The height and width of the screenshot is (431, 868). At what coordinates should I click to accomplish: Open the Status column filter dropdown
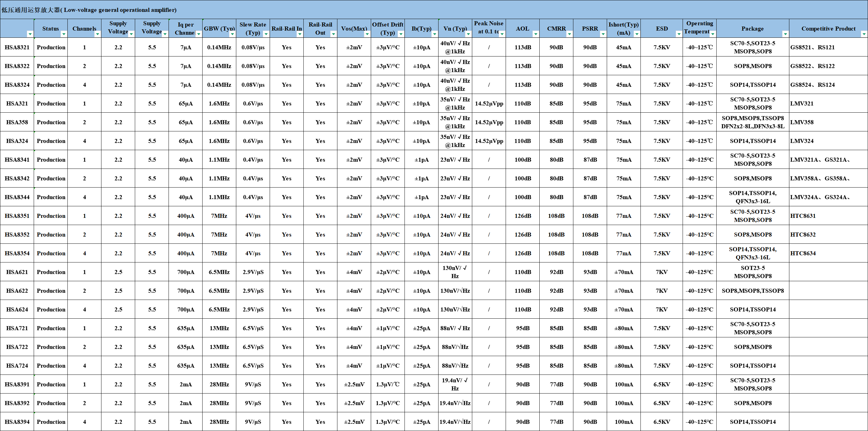[x=64, y=34]
